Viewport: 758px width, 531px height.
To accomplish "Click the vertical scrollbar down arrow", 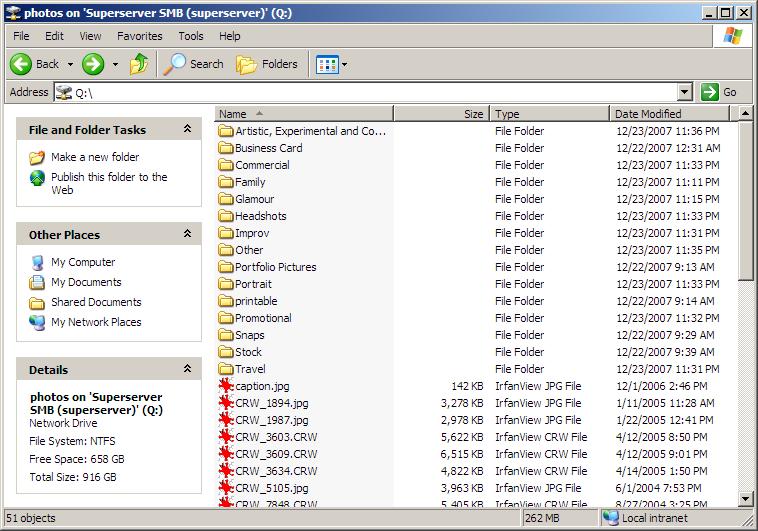I will [746, 499].
